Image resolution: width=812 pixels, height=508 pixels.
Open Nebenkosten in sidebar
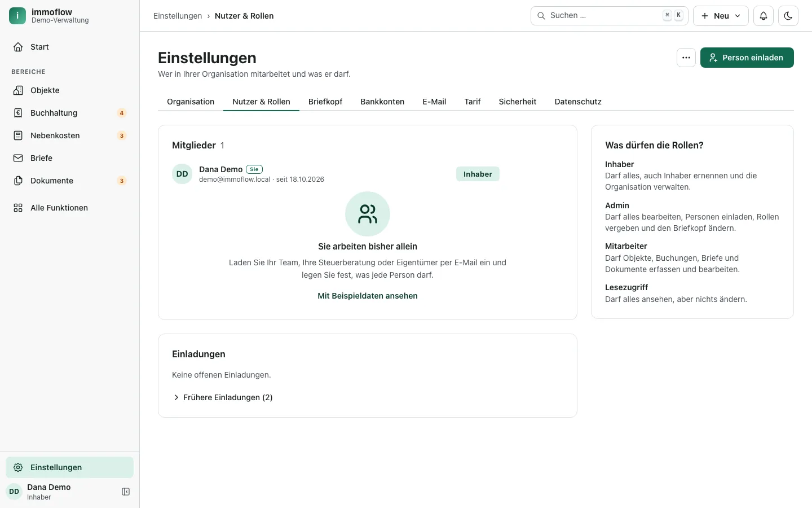(70, 135)
